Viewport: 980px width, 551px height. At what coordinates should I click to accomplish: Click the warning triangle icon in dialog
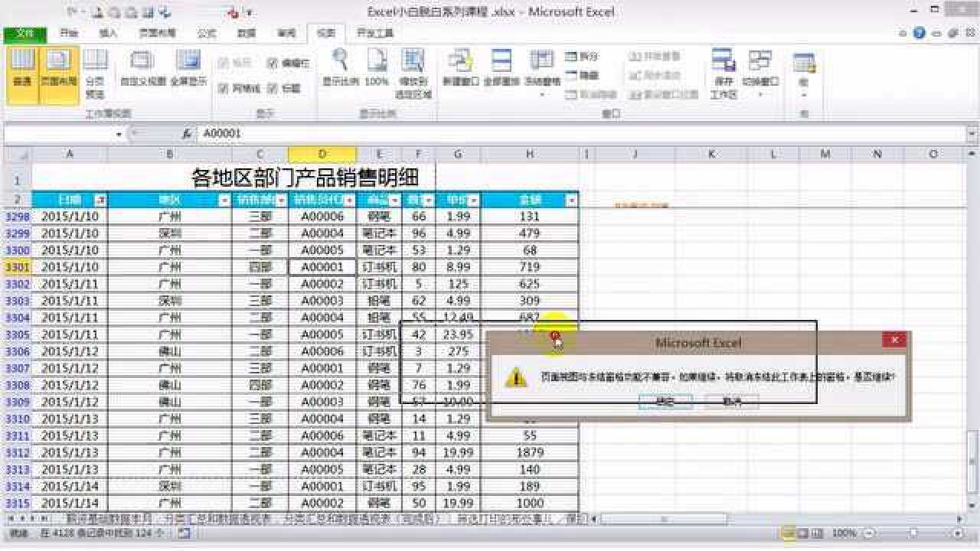coord(516,377)
